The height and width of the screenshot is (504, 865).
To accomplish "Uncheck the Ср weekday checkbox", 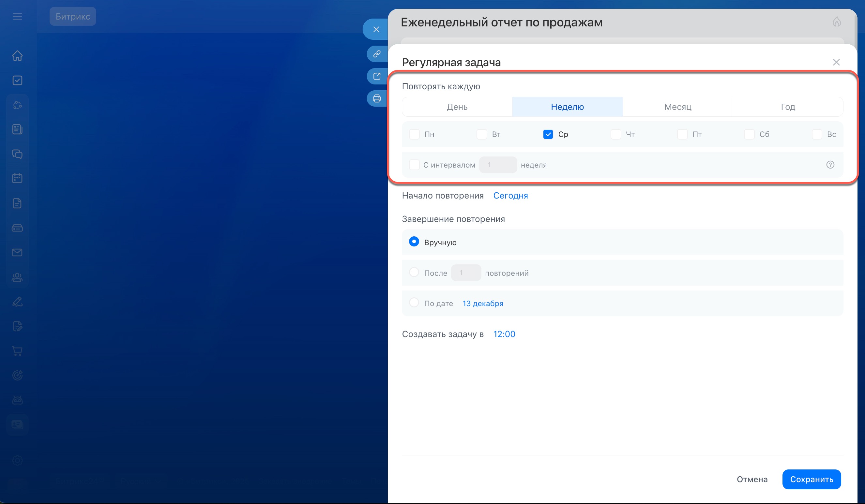I will (548, 134).
